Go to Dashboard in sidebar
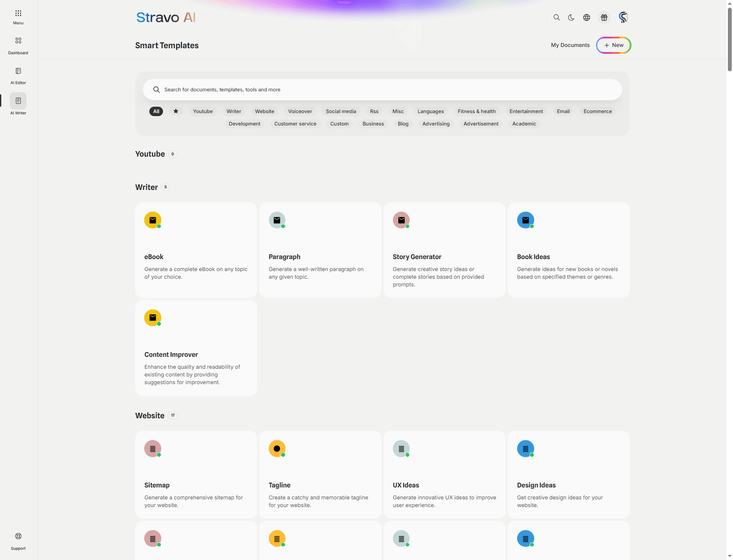The image size is (733, 560). tap(18, 41)
